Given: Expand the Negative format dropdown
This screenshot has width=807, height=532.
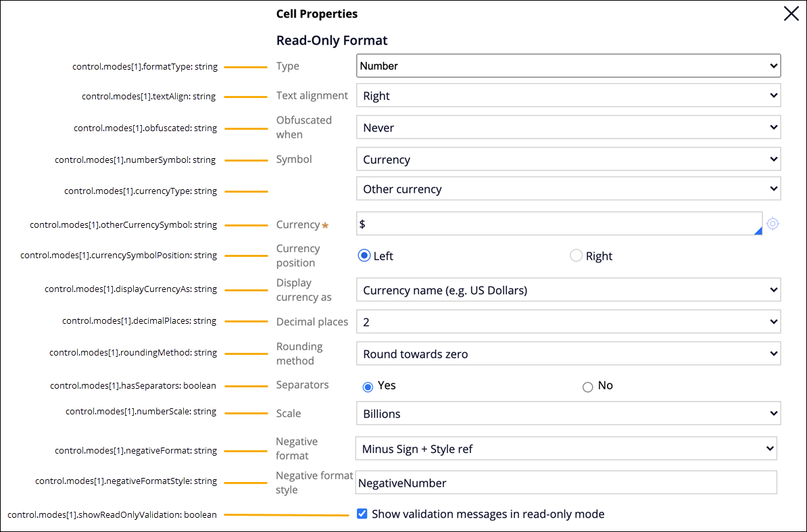Looking at the screenshot, I should 566,448.
